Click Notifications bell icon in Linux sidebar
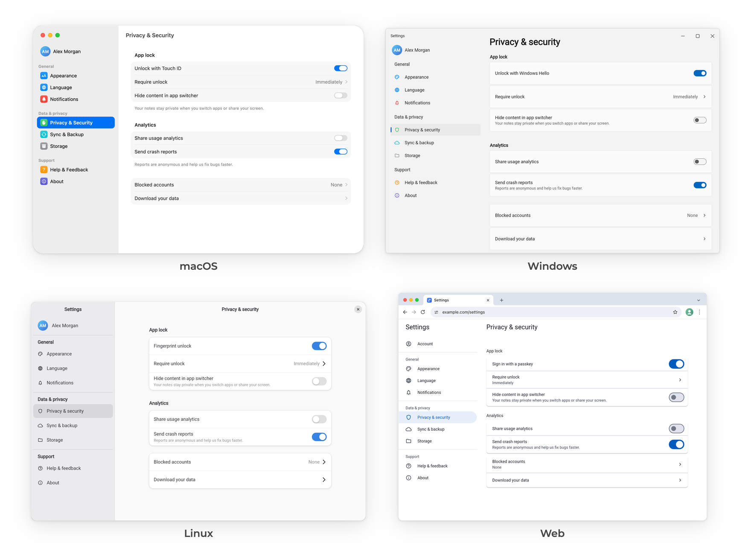 (41, 383)
